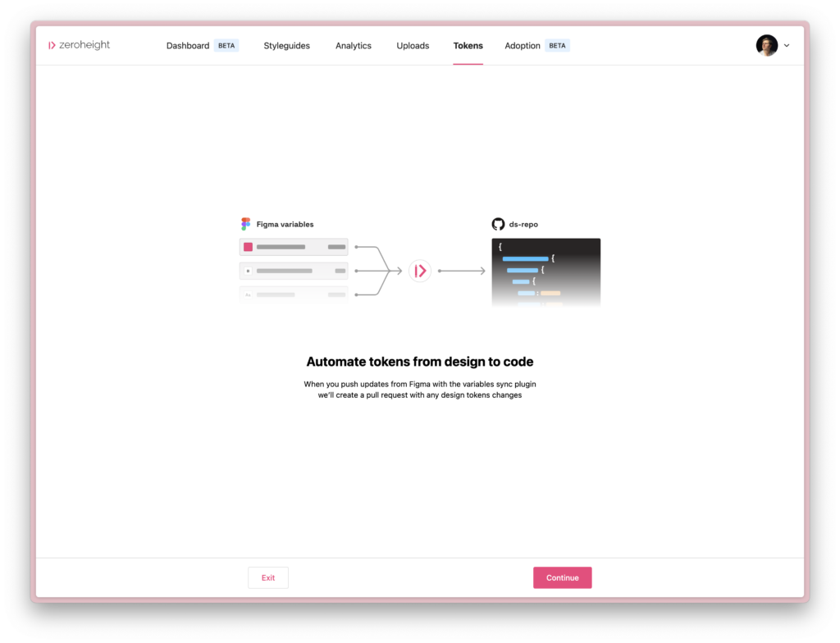Viewport: 840px width, 643px height.
Task: Click the Exit button
Action: pos(268,577)
